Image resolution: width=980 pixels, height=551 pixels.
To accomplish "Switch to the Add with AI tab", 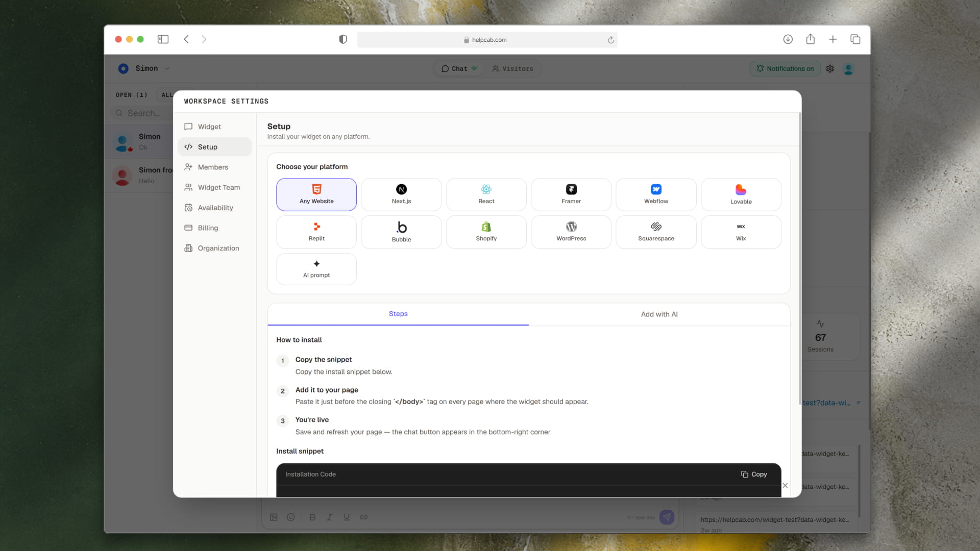I will (x=659, y=314).
